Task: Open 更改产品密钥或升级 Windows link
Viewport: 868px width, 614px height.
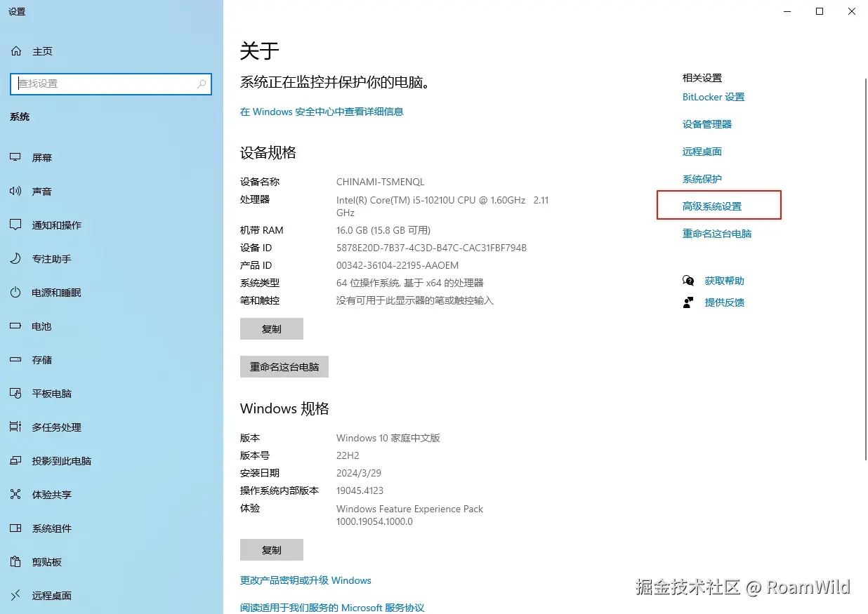Action: (305, 580)
